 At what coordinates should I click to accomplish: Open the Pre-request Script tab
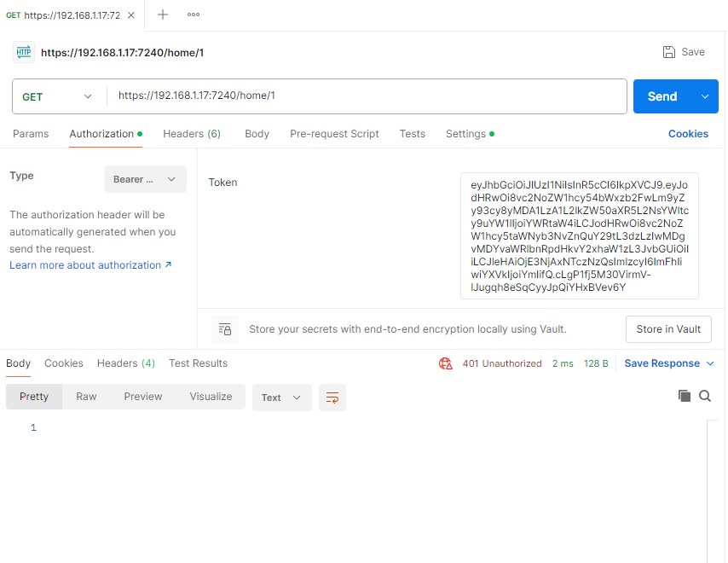(x=334, y=134)
